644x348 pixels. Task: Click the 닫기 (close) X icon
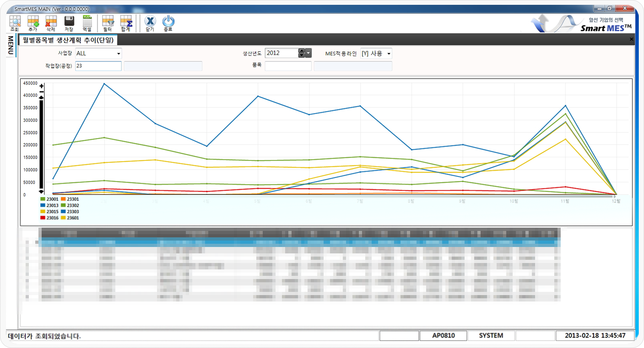pos(150,23)
